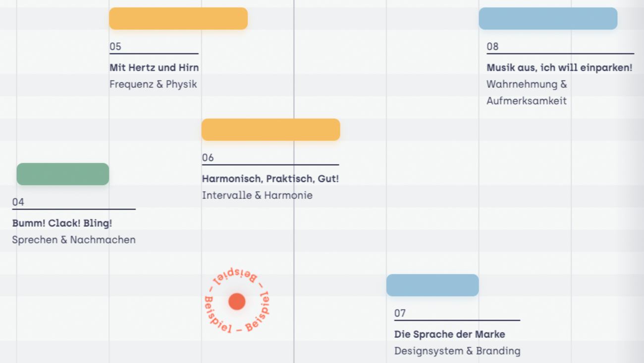Click the number label 05
Viewport: 644px width, 363px height.
pyautogui.click(x=115, y=47)
